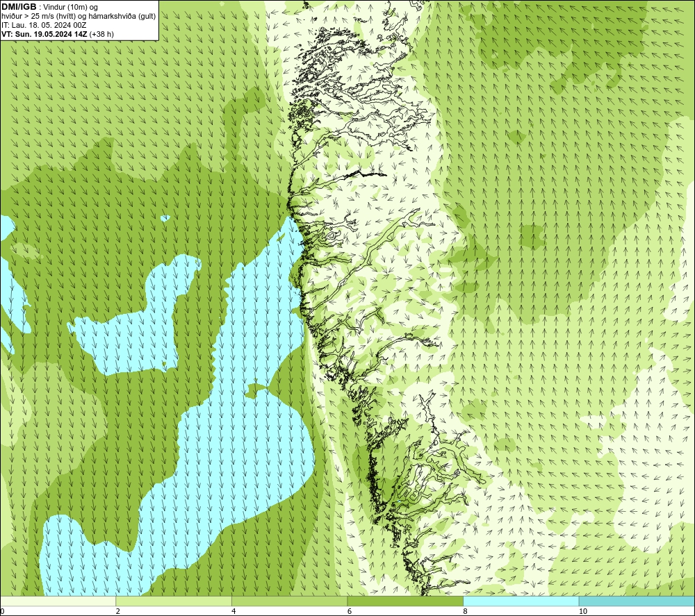Screen dimensions: 695x616
Task: Click the 8–10 m/s light cyan legend swatch
Action: 521,601
